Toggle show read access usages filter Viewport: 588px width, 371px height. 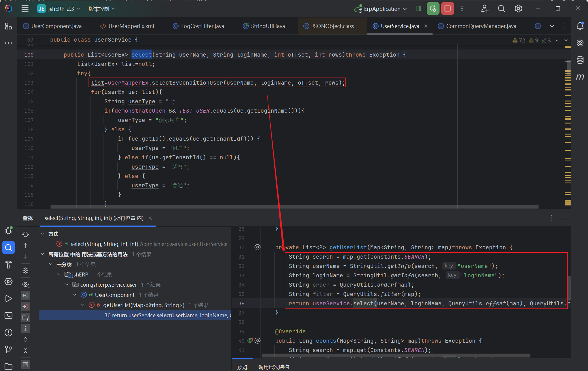pos(25,295)
